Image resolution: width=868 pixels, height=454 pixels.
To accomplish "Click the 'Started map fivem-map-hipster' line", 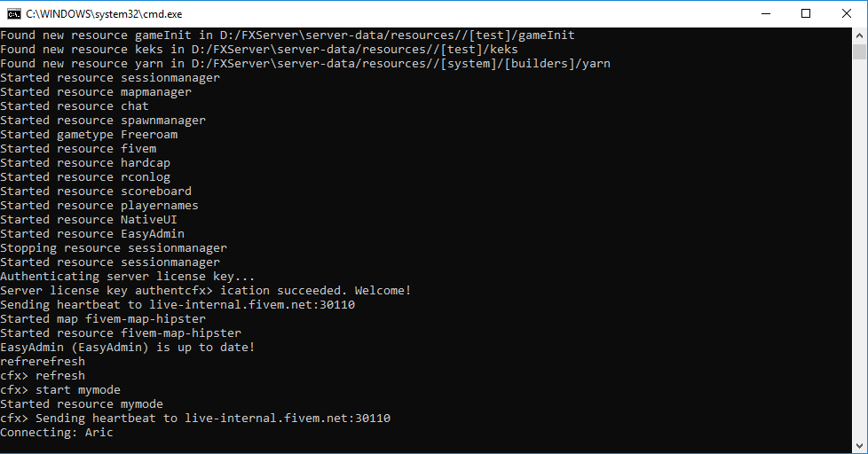I will point(103,319).
